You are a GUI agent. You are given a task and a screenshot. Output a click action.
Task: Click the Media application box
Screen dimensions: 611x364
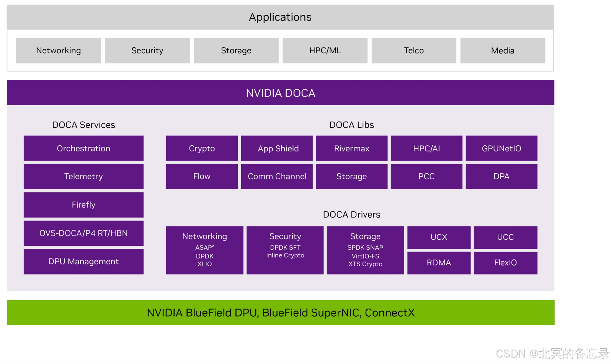click(x=503, y=50)
